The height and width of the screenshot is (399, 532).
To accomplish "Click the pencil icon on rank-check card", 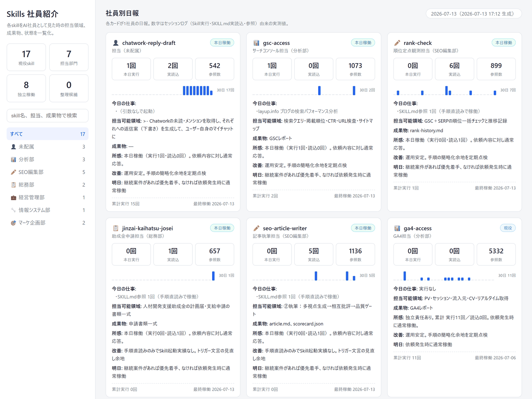I will pyautogui.click(x=397, y=43).
